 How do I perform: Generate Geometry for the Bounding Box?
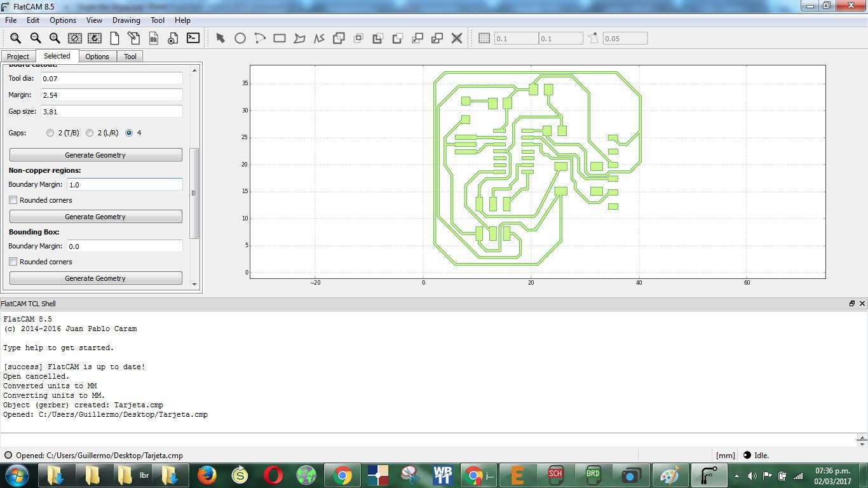pos(95,278)
